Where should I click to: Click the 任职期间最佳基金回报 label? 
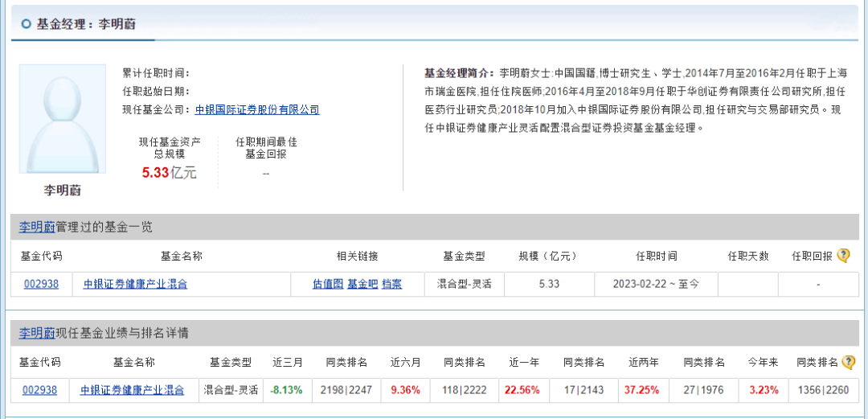click(x=266, y=148)
